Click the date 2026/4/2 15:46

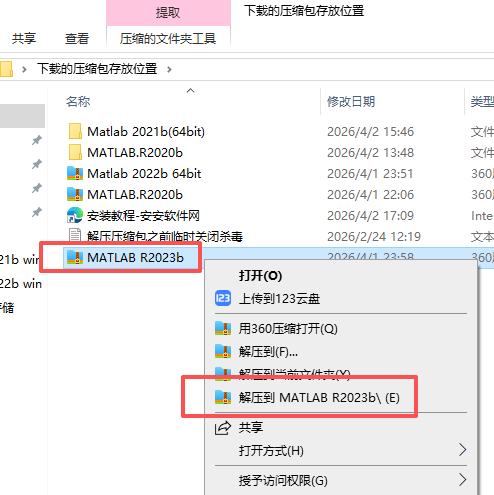tap(370, 132)
